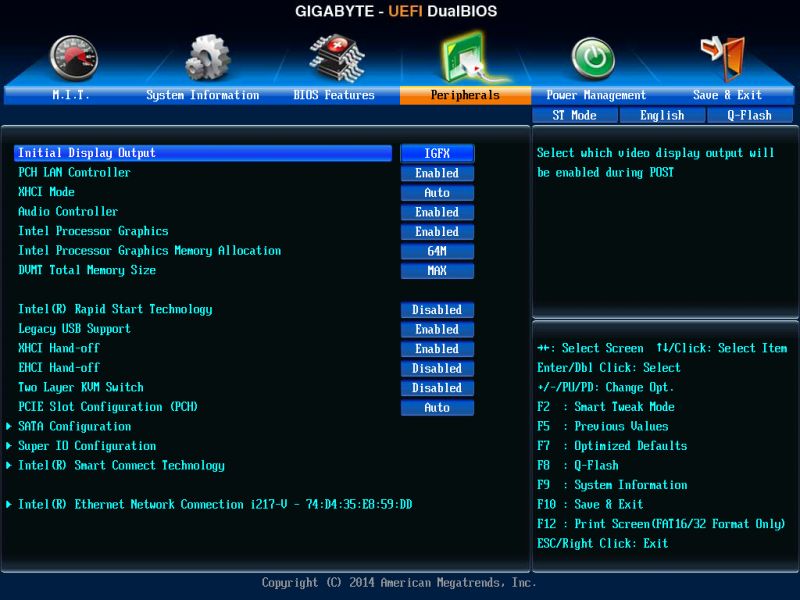Viewport: 800px width, 600px height.
Task: Click the F10 Save & Exit hint
Action: click(590, 504)
